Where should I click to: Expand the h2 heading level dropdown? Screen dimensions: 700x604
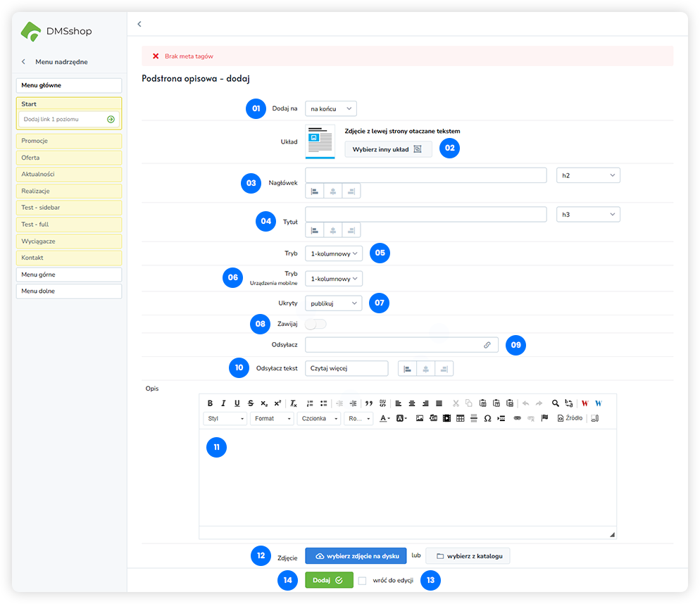(x=588, y=175)
